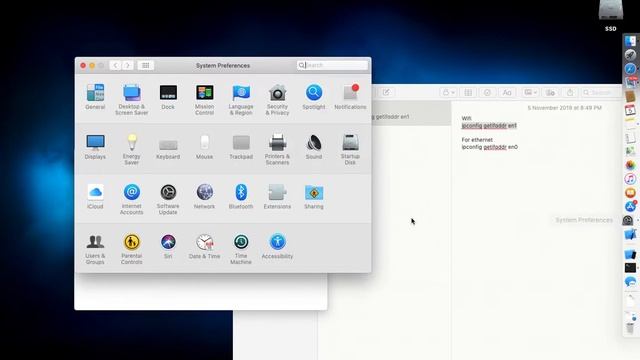Open Finder from the Dock

pos(630,41)
